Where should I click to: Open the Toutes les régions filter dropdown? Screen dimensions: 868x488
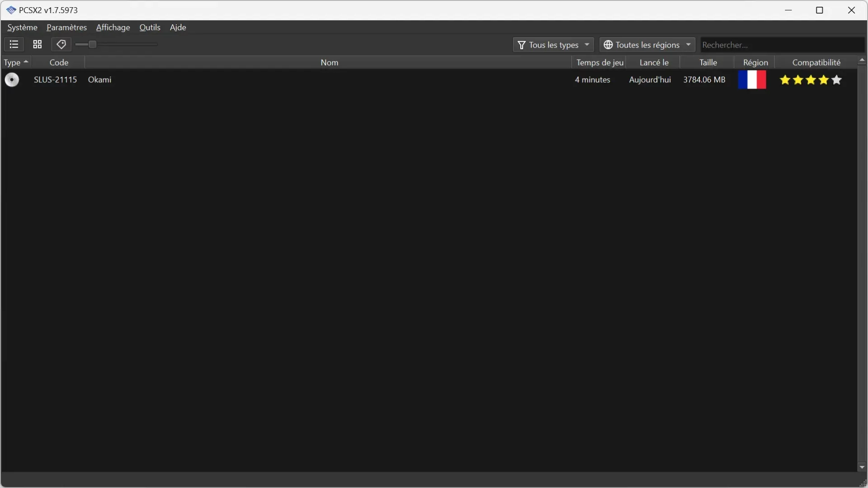point(647,45)
